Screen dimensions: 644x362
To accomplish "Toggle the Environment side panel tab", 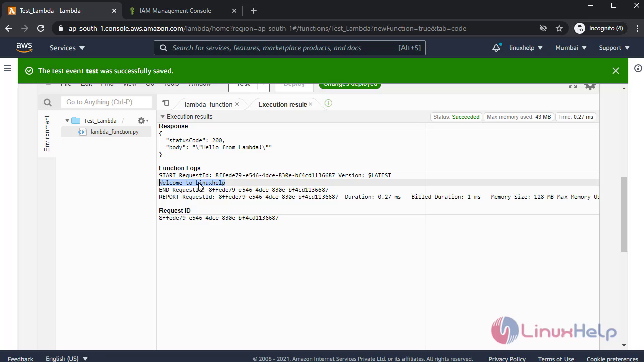I will [x=47, y=133].
